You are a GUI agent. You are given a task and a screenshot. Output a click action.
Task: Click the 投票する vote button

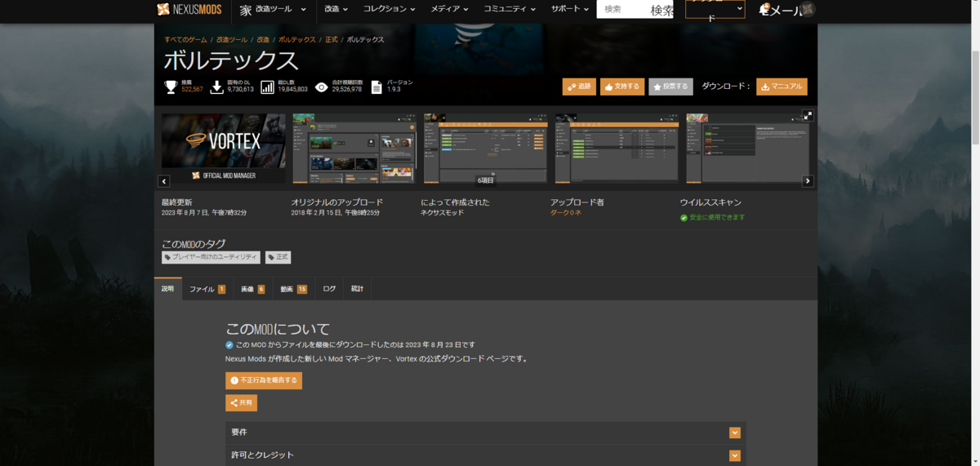pyautogui.click(x=670, y=87)
